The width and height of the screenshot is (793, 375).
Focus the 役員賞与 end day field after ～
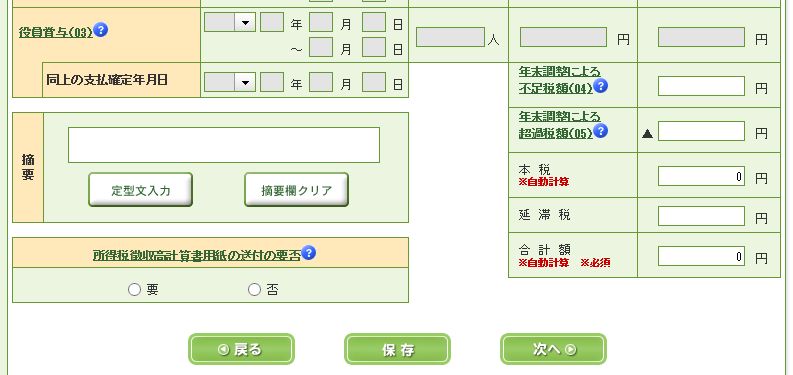point(374,47)
